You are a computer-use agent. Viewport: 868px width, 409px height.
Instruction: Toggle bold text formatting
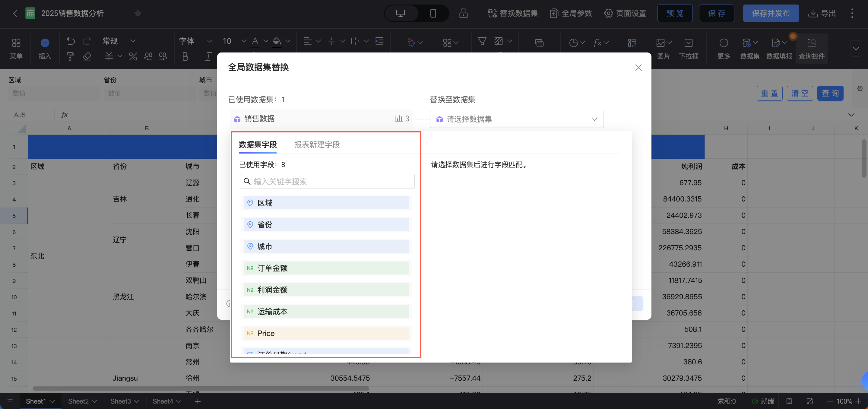point(185,57)
